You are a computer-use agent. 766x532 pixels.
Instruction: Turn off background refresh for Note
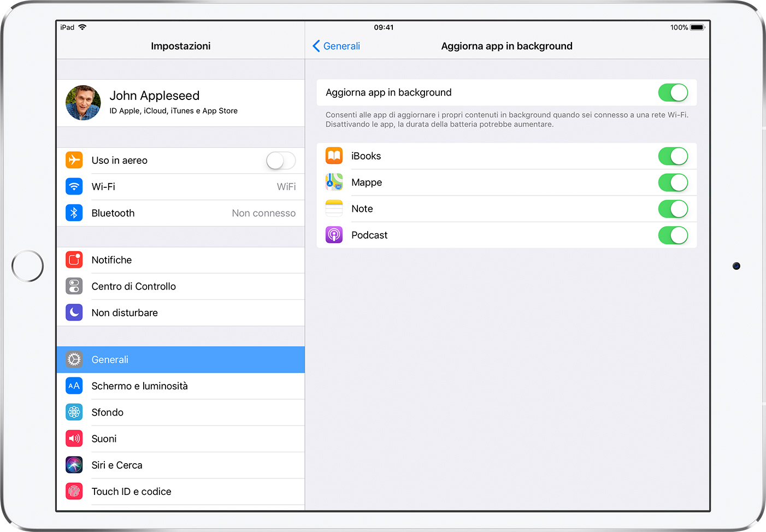pyautogui.click(x=673, y=209)
